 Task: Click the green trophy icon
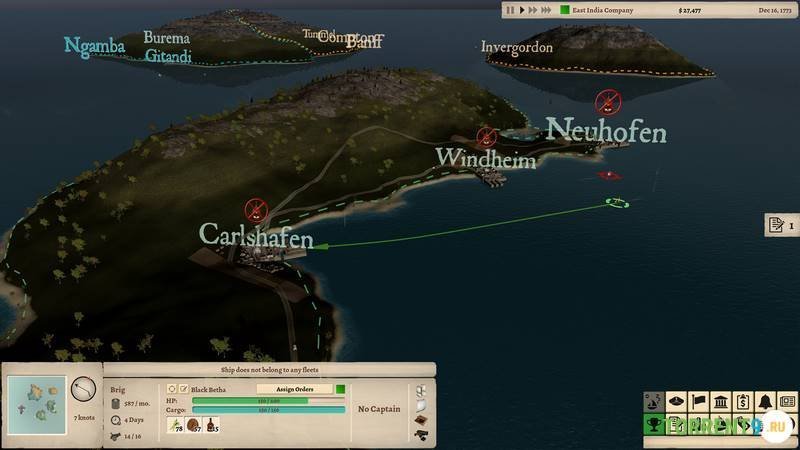(x=655, y=425)
